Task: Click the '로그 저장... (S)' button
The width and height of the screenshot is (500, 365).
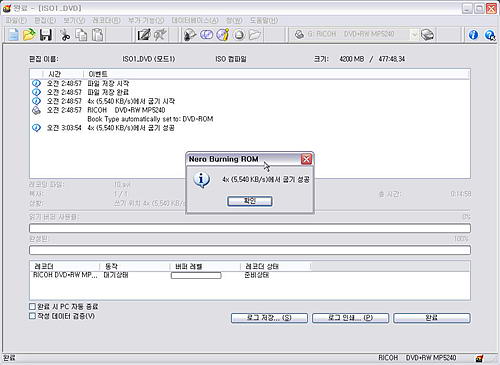Action: coord(269,318)
